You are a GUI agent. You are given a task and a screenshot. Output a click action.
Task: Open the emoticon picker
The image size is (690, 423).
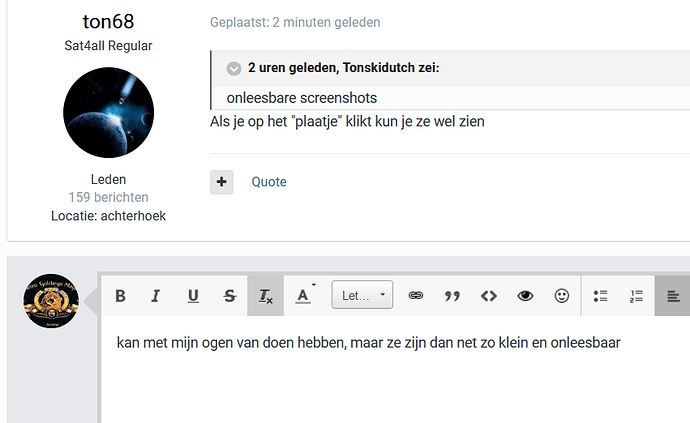pos(562,296)
